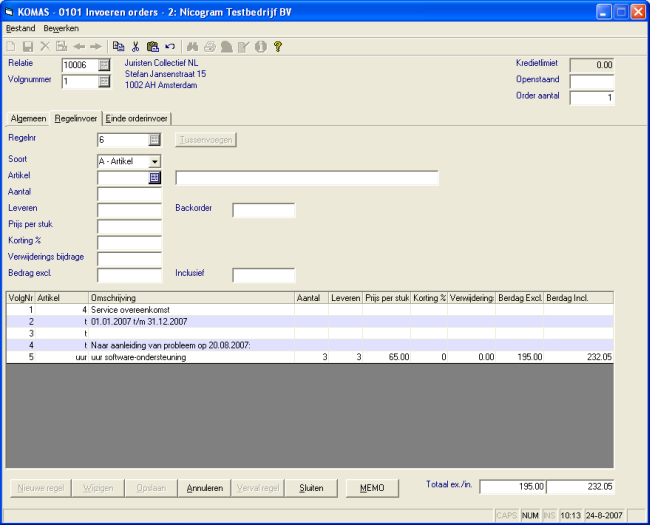This screenshot has height=525, width=650.
Task: Click the Wijzigen button
Action: coord(98,488)
